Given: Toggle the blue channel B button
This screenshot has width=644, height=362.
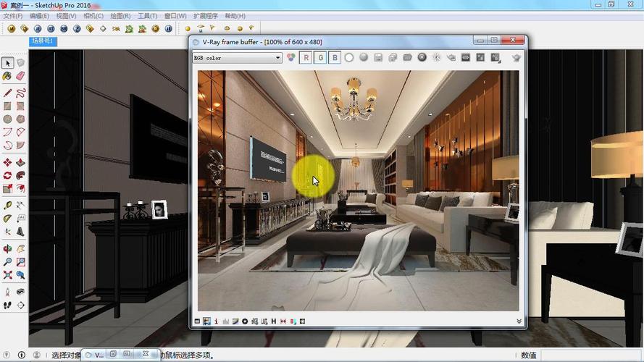Looking at the screenshot, I should (335, 58).
